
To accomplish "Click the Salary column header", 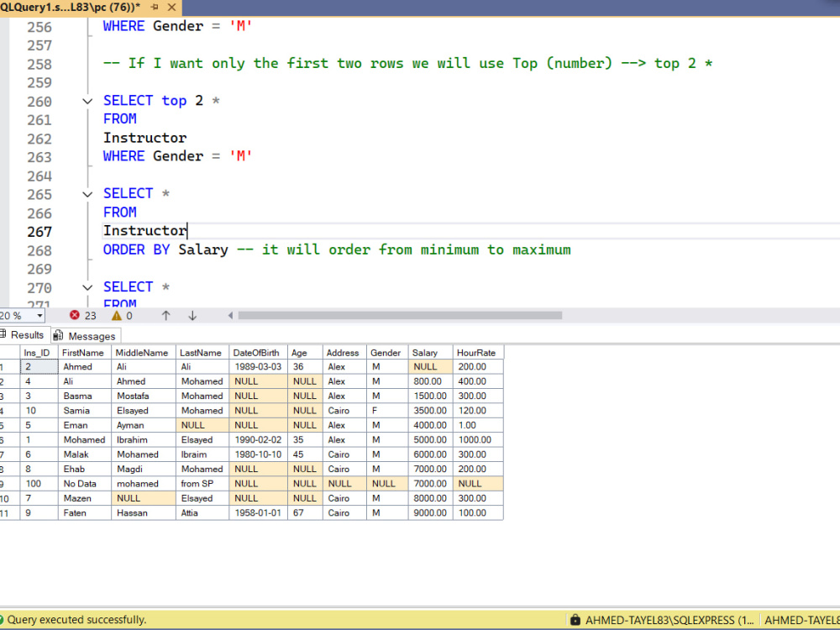I will 431,353.
